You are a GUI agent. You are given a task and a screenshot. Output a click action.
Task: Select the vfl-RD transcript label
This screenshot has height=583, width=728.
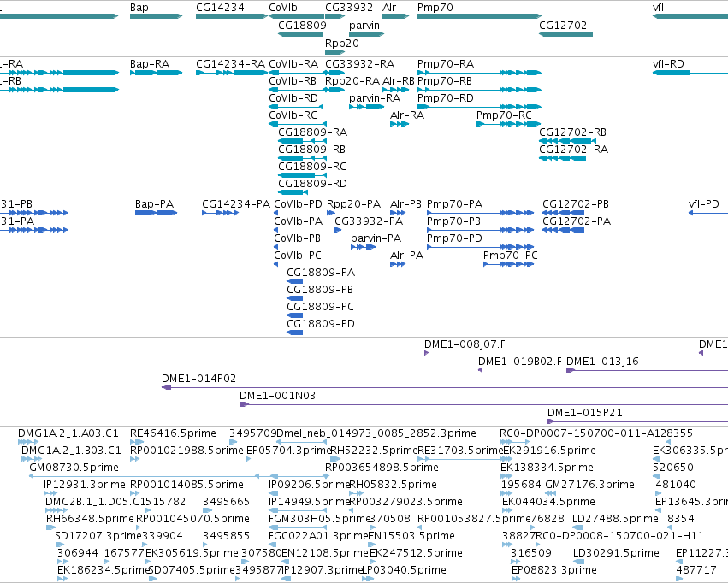[668, 64]
